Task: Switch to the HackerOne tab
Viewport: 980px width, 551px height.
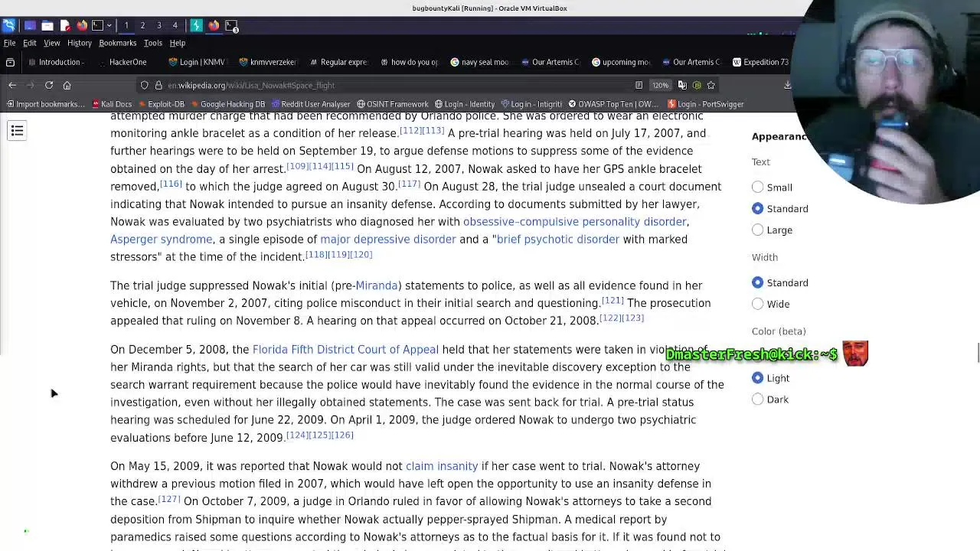Action: click(127, 62)
